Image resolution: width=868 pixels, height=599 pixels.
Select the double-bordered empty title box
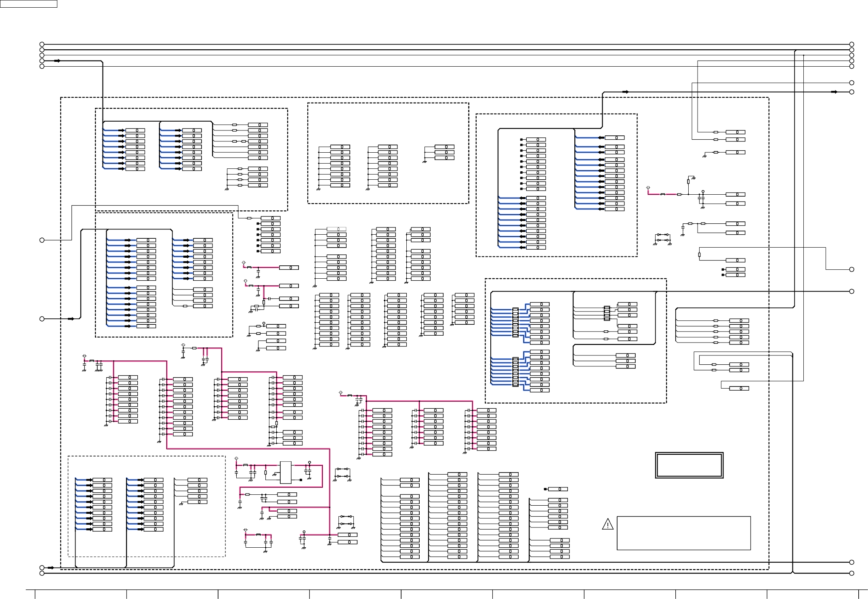689,465
